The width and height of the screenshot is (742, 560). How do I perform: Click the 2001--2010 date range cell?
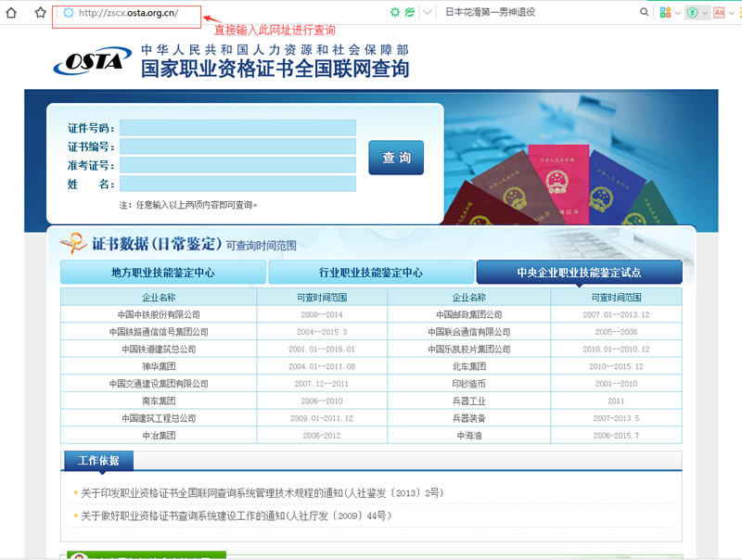[616, 384]
